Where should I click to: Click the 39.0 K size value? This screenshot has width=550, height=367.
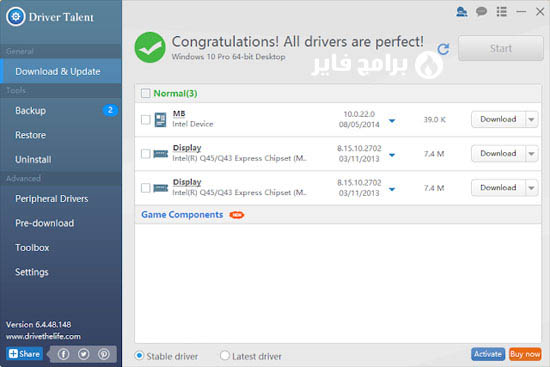[x=435, y=120]
